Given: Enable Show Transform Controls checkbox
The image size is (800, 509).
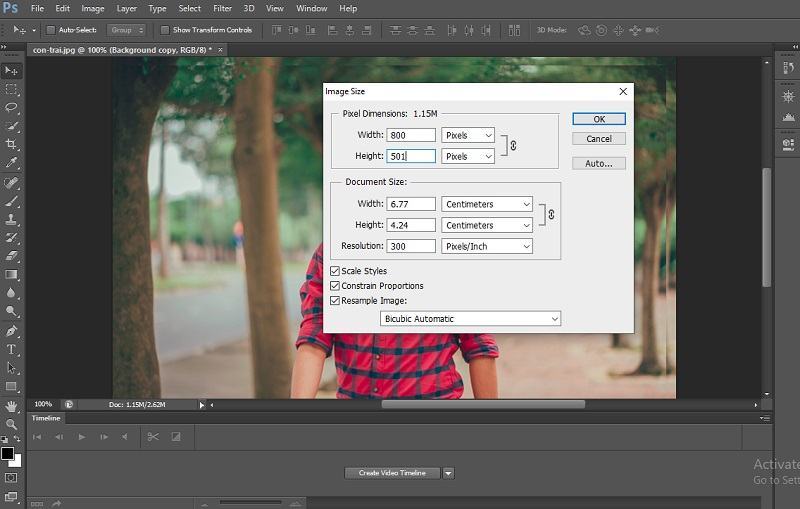Looking at the screenshot, I should pyautogui.click(x=165, y=30).
